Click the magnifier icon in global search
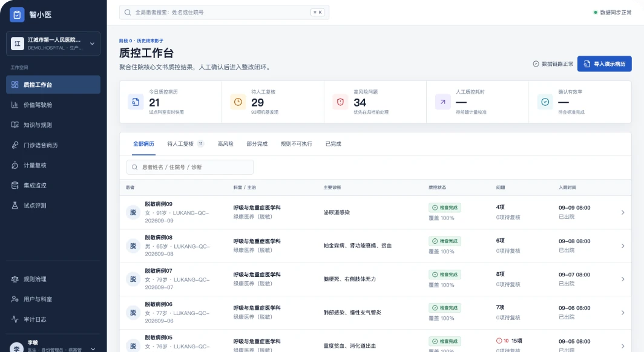The height and width of the screenshot is (352, 644). tap(128, 12)
